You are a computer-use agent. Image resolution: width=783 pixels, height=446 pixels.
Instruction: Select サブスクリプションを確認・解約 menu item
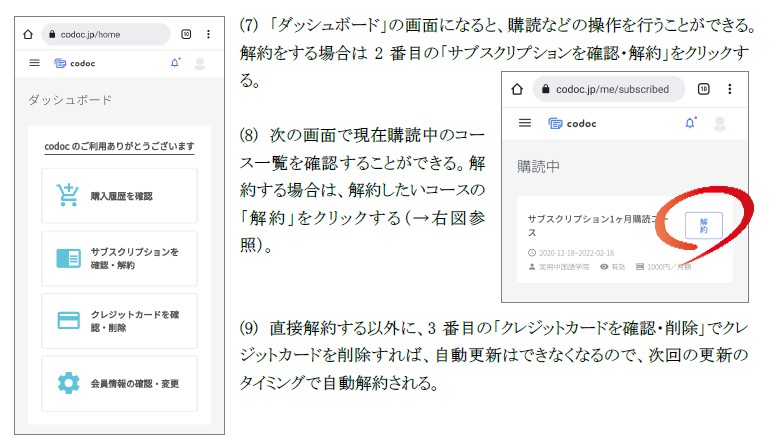point(120,259)
